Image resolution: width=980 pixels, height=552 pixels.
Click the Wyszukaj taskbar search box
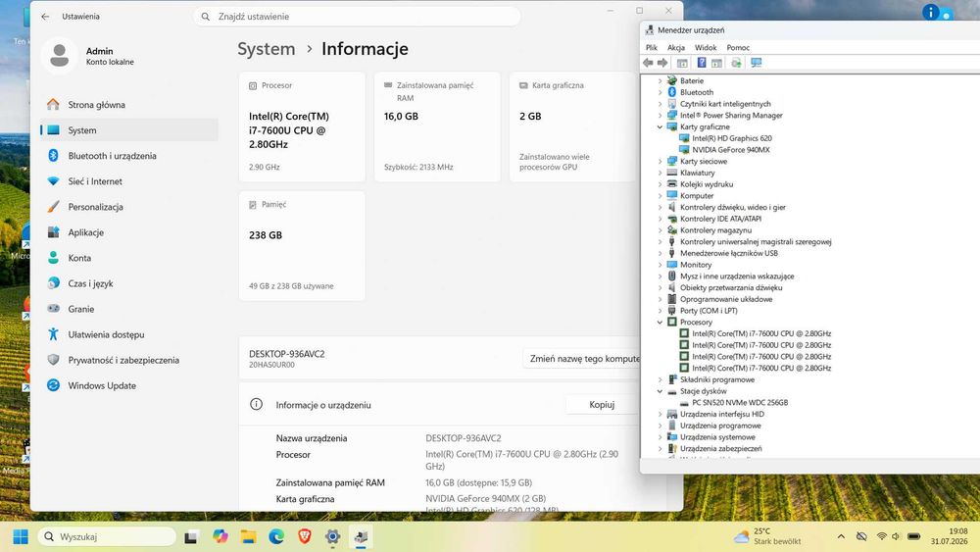(108, 536)
